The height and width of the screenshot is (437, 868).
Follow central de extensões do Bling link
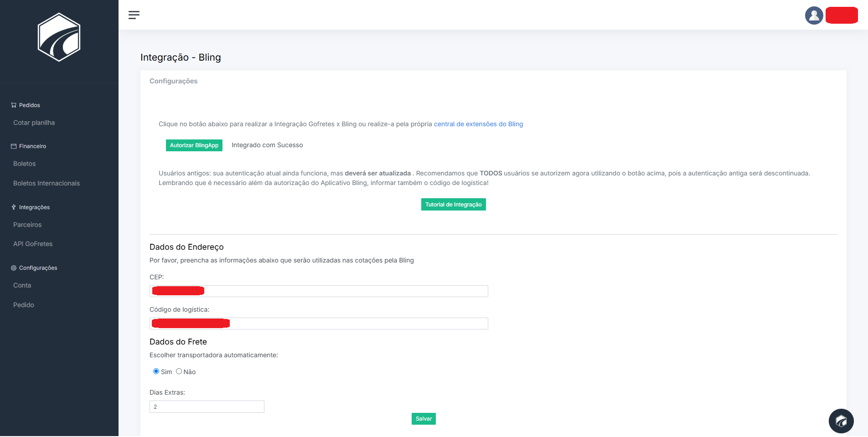pyautogui.click(x=478, y=124)
